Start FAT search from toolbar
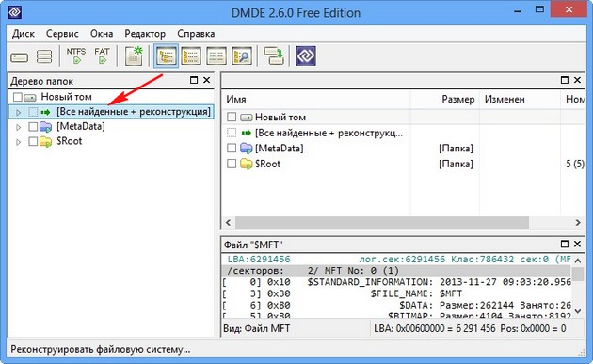Viewport: 593px width, 364px height. 102,55
